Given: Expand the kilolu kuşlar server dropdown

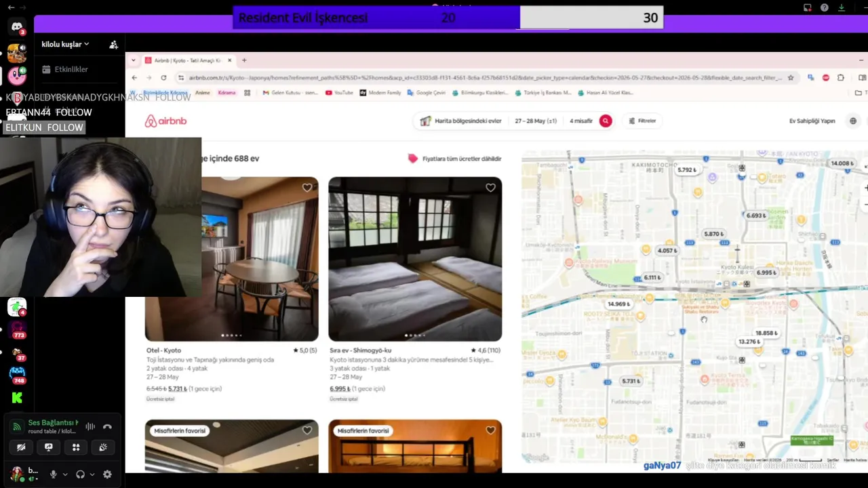Looking at the screenshot, I should click(65, 44).
